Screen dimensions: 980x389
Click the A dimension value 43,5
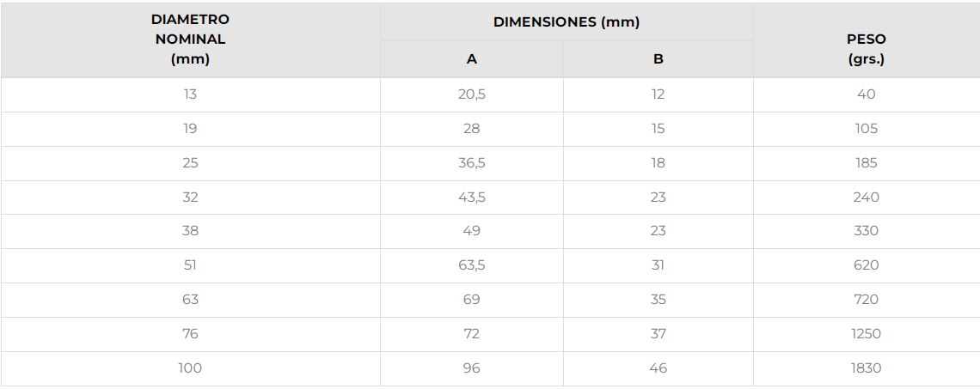[x=471, y=198]
